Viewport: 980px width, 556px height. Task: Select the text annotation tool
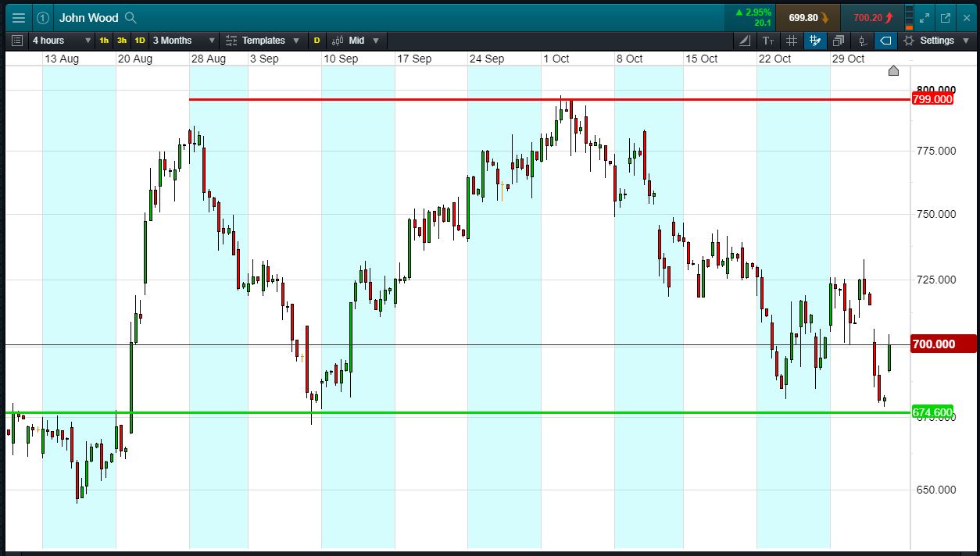click(x=768, y=41)
